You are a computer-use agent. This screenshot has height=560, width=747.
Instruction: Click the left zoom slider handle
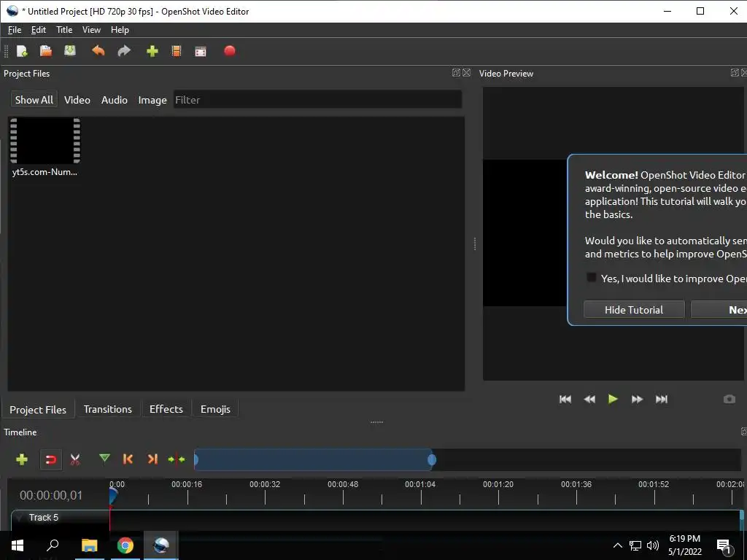tap(196, 459)
